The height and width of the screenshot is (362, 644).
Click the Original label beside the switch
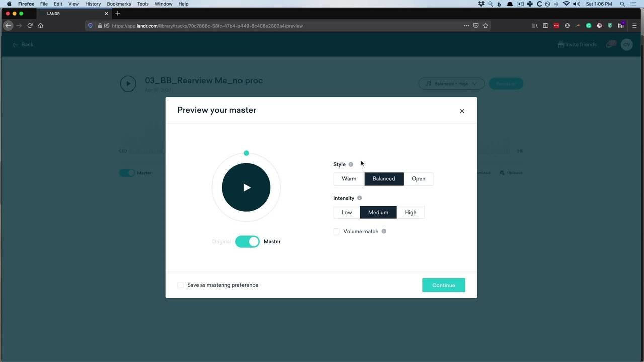coord(221,242)
